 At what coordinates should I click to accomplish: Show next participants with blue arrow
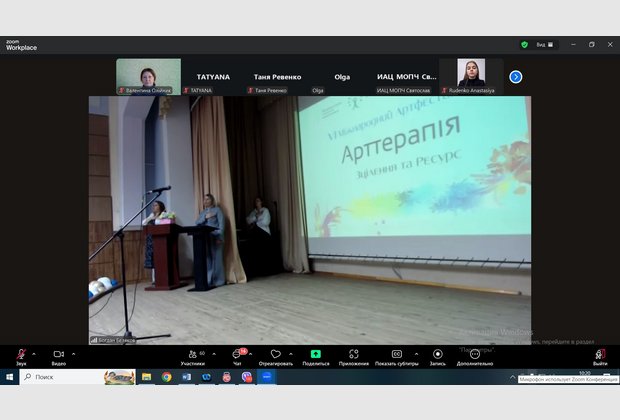[x=516, y=76]
